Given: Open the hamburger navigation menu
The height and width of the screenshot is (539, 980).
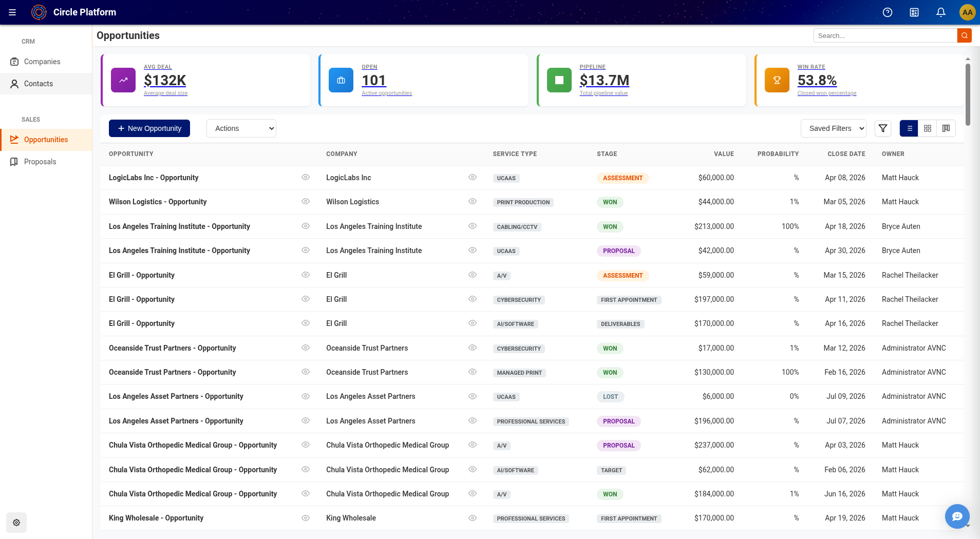Looking at the screenshot, I should (12, 12).
